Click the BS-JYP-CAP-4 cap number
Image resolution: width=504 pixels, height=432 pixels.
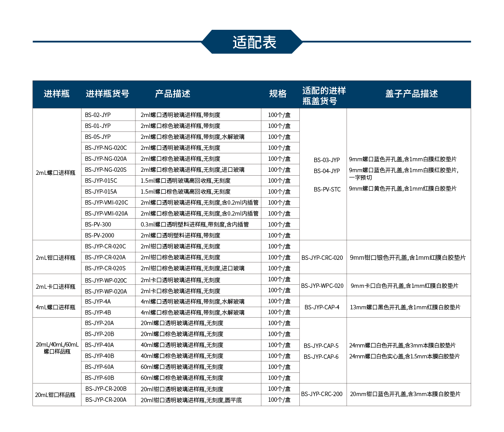(322, 307)
